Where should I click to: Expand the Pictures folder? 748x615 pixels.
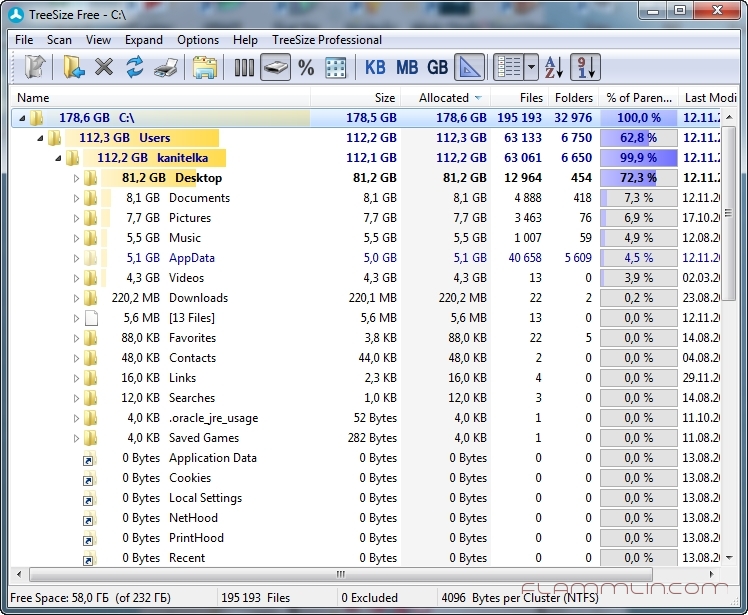tap(76, 218)
